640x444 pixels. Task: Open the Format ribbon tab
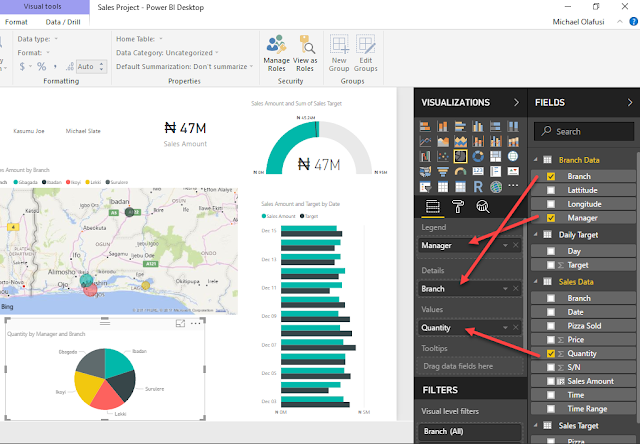(x=16, y=22)
